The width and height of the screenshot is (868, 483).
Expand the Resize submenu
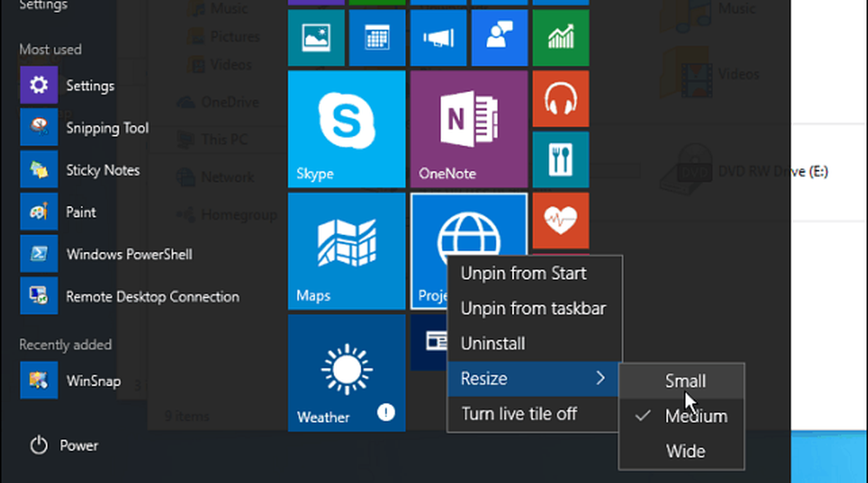pos(533,379)
